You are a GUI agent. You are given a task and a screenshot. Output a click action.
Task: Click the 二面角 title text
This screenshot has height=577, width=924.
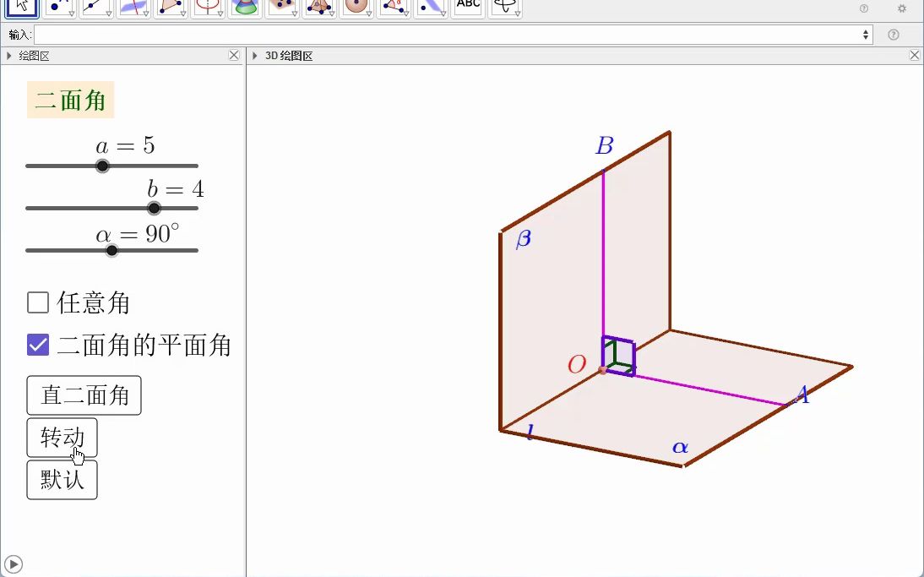(x=71, y=101)
